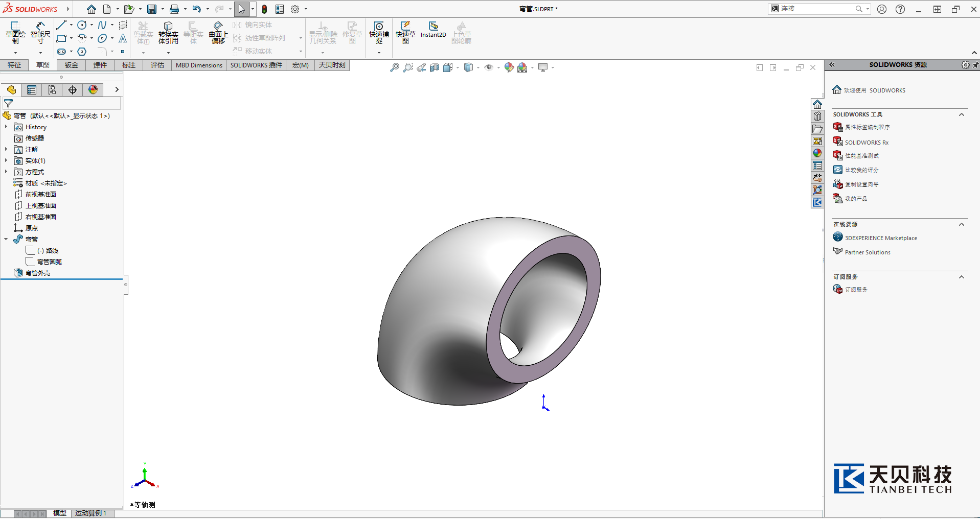Undo the last action with Undo icon

click(196, 9)
